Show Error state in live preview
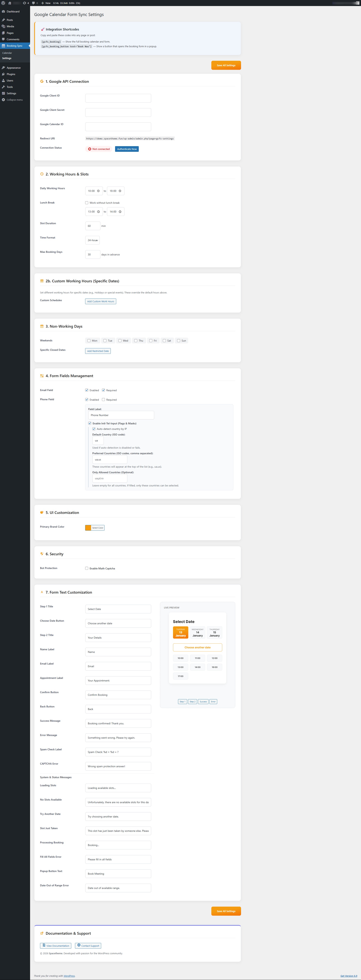The width and height of the screenshot is (361, 980). [213, 702]
